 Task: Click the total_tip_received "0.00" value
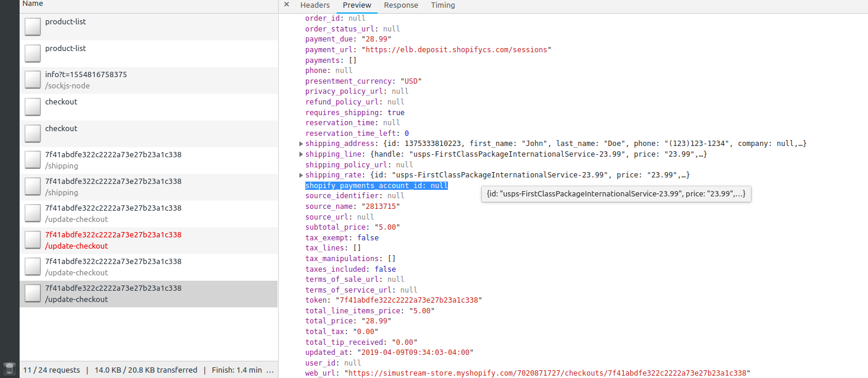click(404, 342)
